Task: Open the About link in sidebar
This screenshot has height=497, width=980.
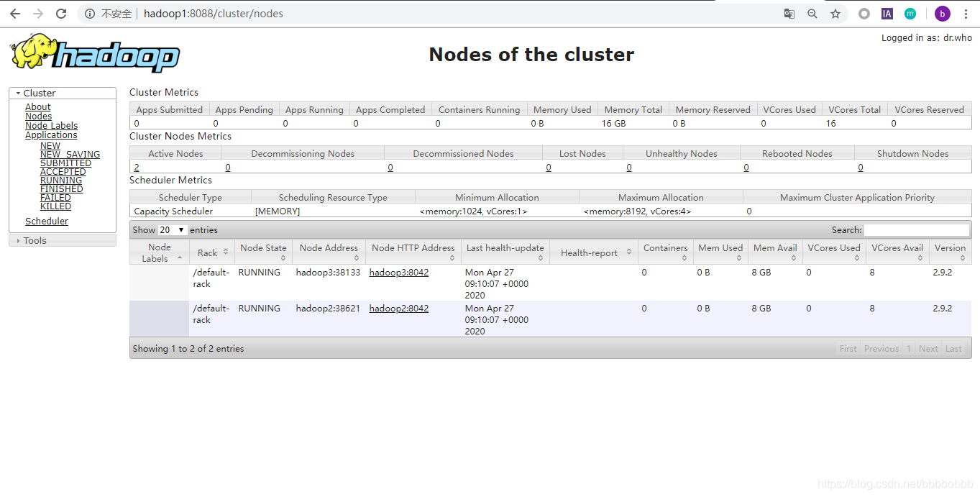Action: pyautogui.click(x=38, y=106)
